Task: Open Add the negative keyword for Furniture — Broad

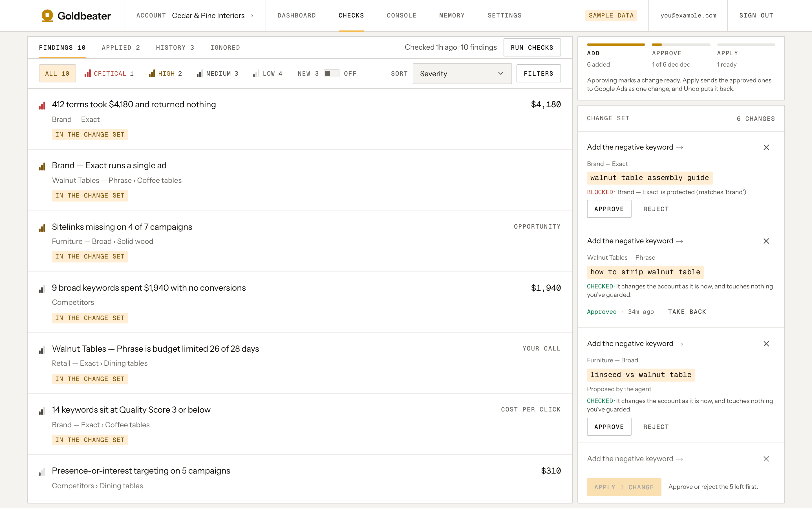Action: 635,344
